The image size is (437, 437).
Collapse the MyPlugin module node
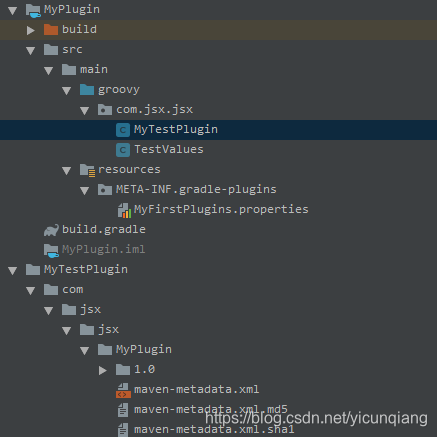point(13,10)
